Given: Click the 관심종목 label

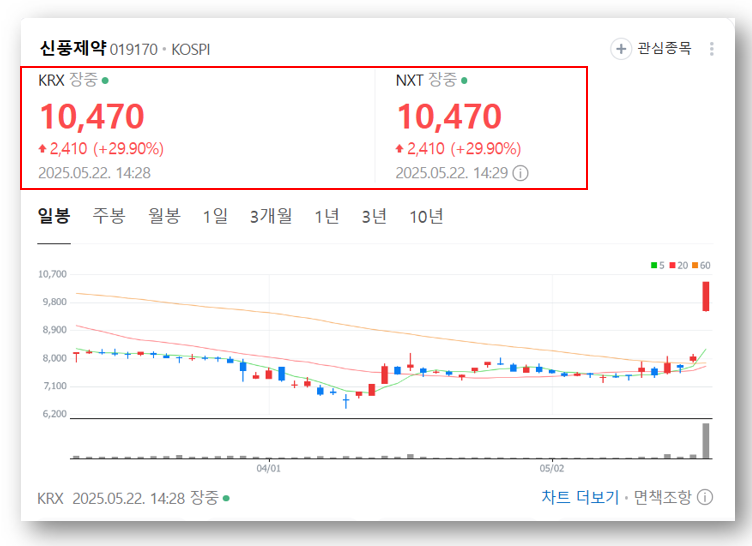Looking at the screenshot, I should pos(664,48).
